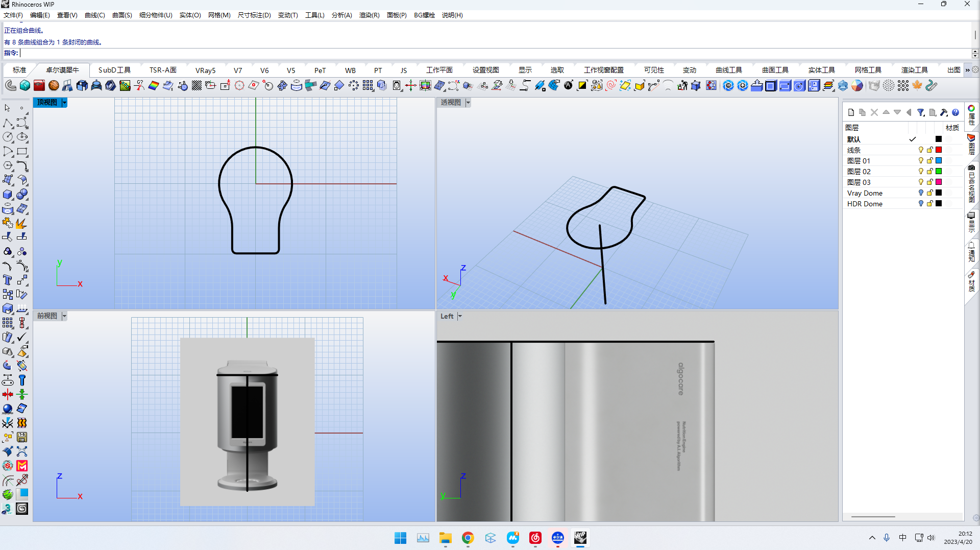980x550 pixels.
Task: Create a new layer in the Layers panel
Action: (851, 112)
